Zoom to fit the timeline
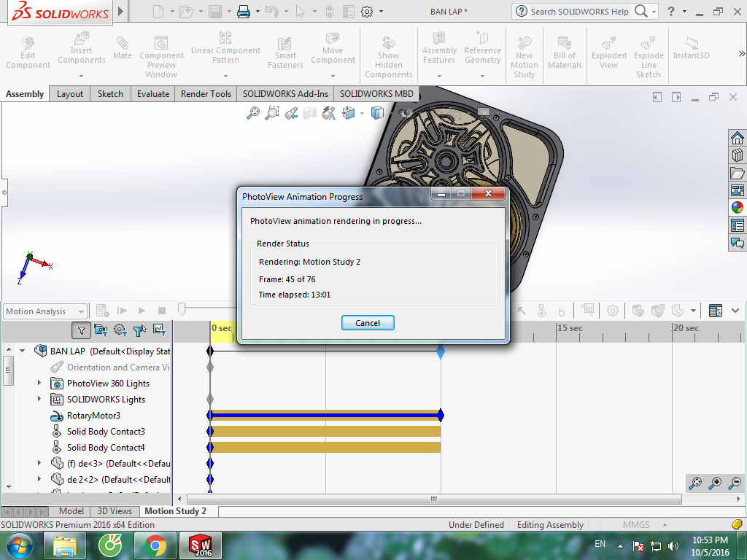Image resolution: width=747 pixels, height=560 pixels. [x=695, y=483]
